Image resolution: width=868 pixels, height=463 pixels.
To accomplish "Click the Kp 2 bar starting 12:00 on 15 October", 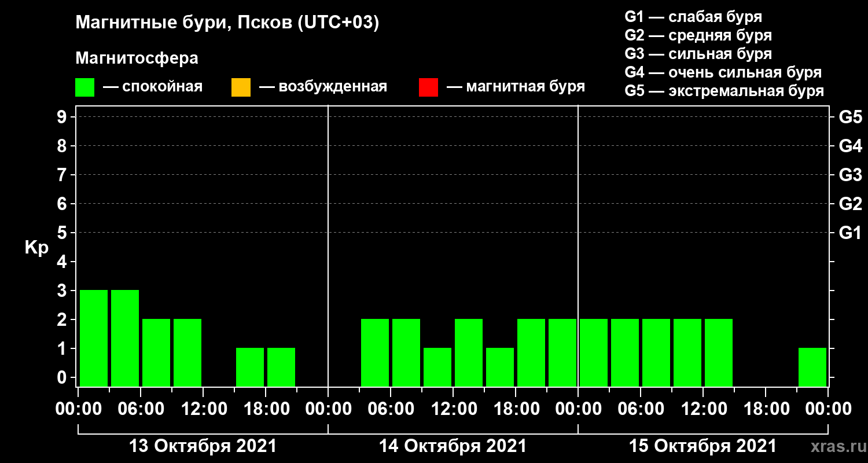I will coord(719,352).
